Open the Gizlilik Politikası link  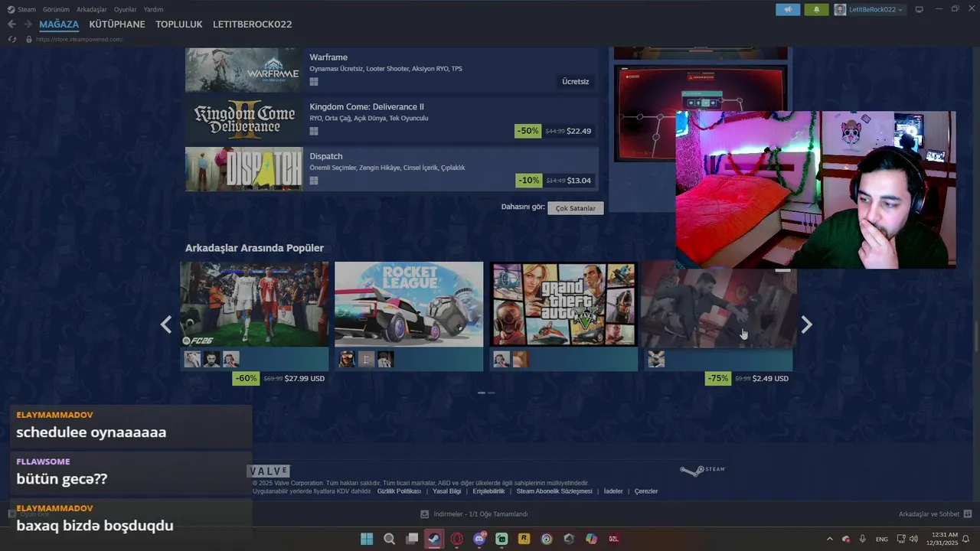[x=399, y=491]
